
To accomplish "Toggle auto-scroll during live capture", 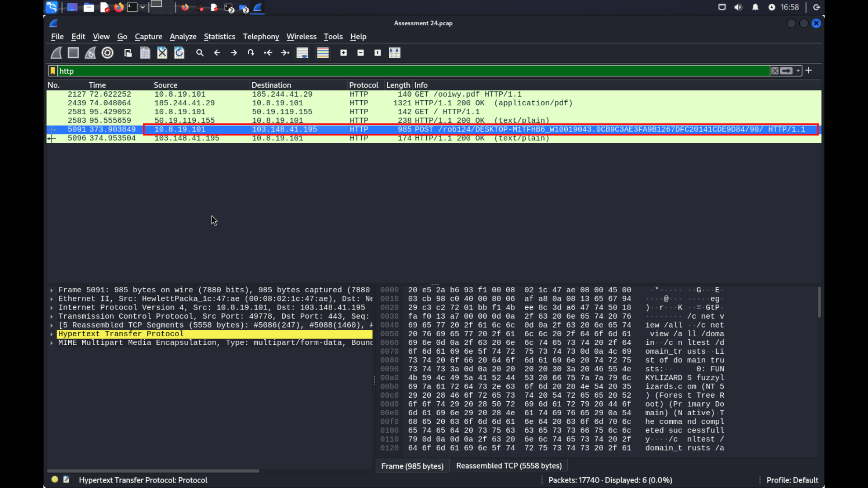I will 302,53.
